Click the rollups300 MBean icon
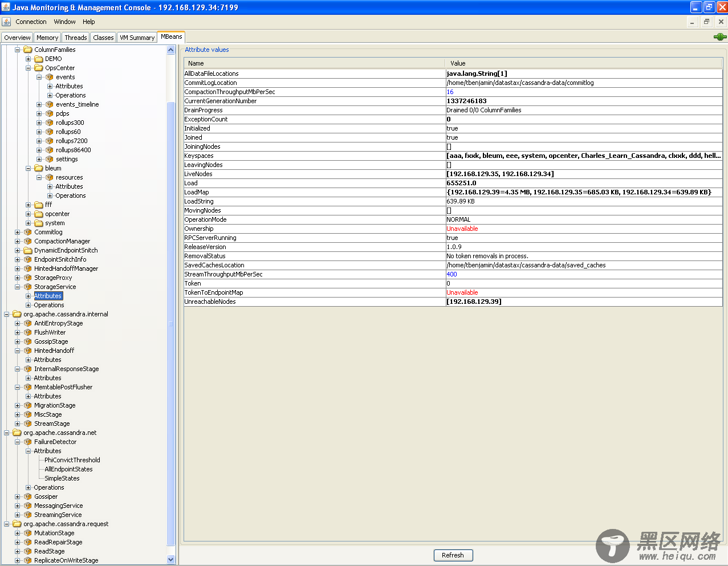This screenshot has height=566, width=728. (x=50, y=123)
